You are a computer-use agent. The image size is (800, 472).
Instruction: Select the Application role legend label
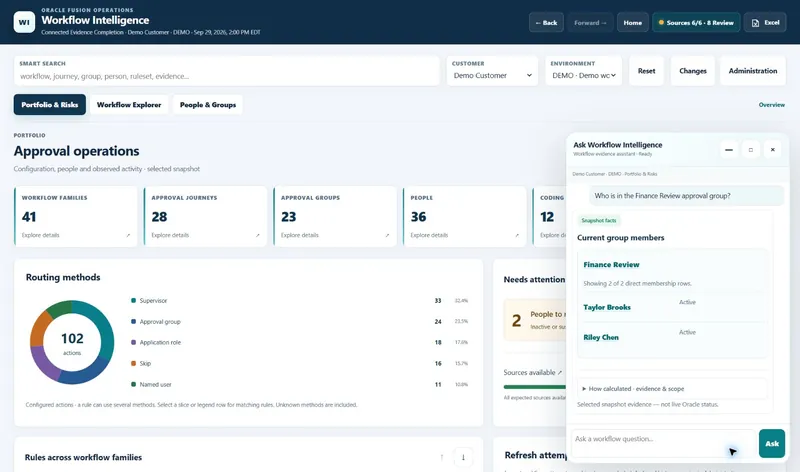[160, 342]
